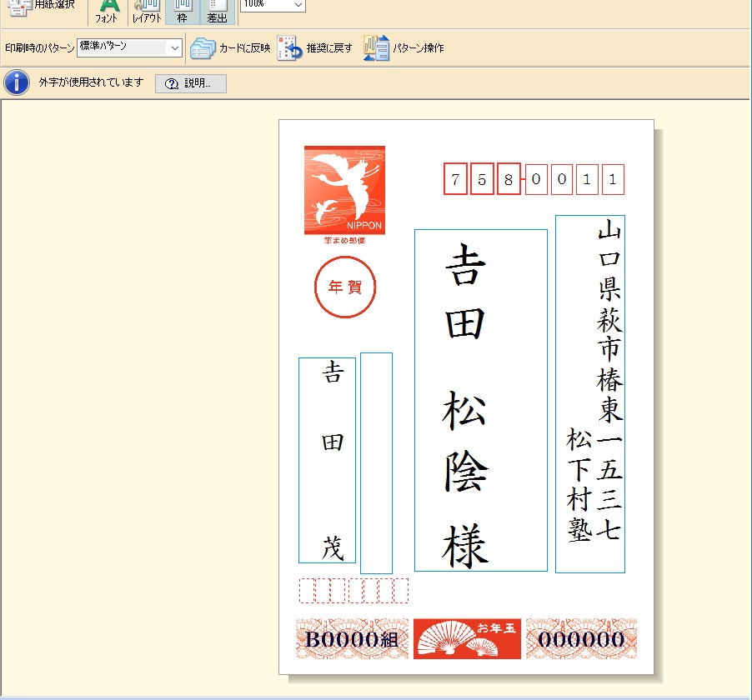Click the 推奨に戻す restore recommended icon
The image size is (752, 700).
click(288, 48)
